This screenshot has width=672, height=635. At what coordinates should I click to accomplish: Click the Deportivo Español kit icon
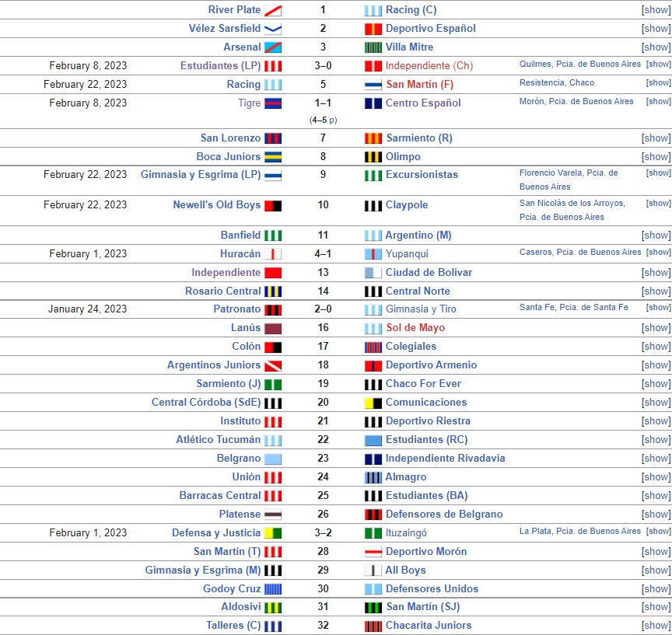click(373, 29)
